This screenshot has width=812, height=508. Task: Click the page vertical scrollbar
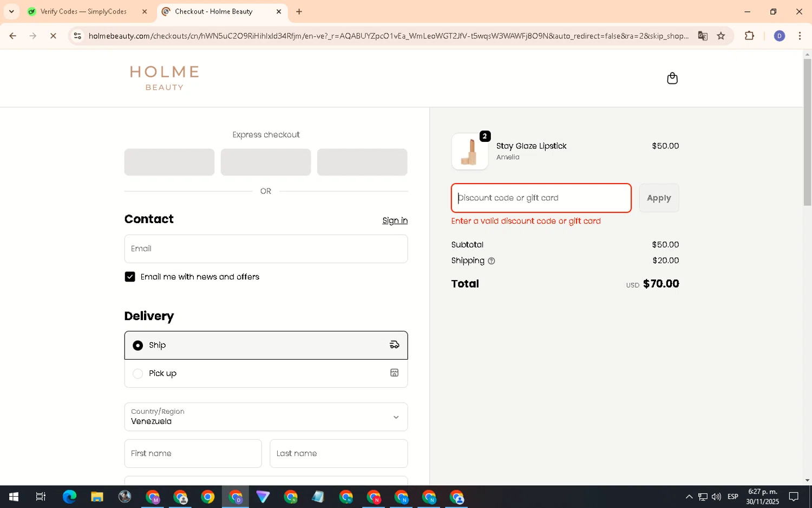pyautogui.click(x=807, y=132)
